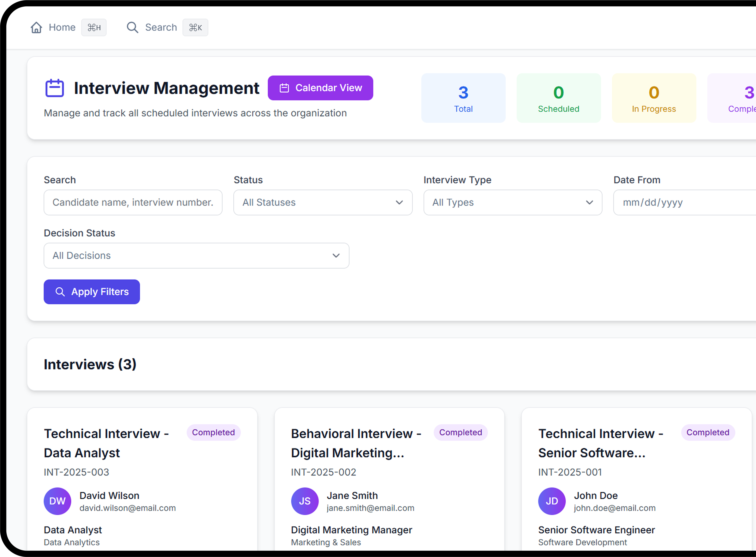
Task: Open the All Decisions dropdown
Action: [196, 256]
